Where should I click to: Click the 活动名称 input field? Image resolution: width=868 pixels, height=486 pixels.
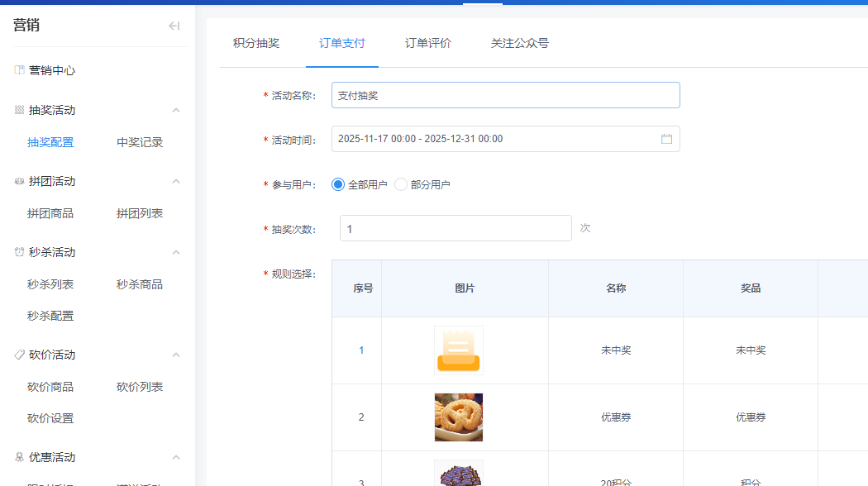point(506,95)
